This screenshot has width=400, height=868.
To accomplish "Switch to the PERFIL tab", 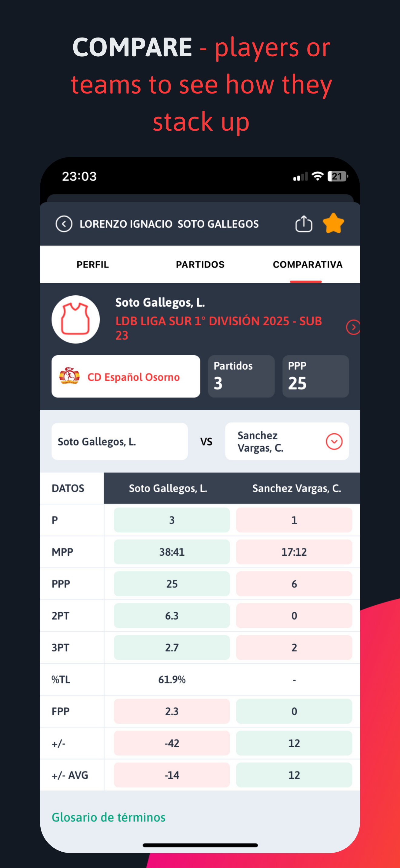I will click(93, 265).
